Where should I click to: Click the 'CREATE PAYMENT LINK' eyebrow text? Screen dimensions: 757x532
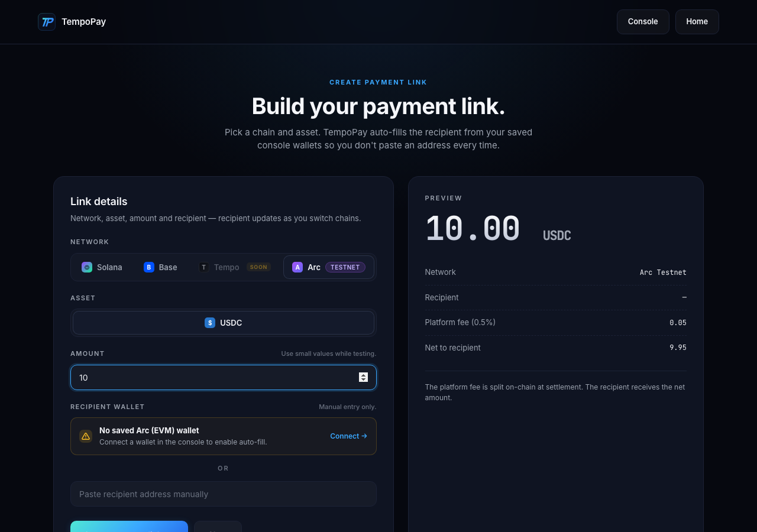coord(378,82)
